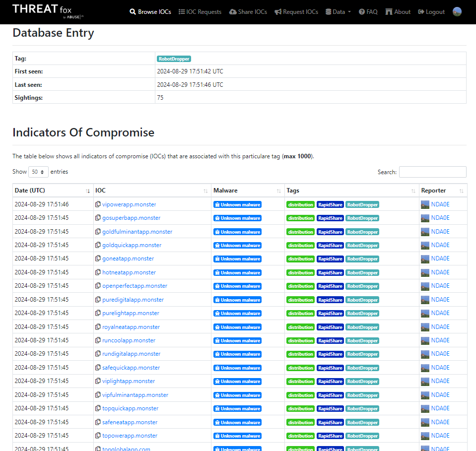The width and height of the screenshot is (476, 451).
Task: Copy IOC purelightapp.monster using copy icon
Action: coord(98,313)
